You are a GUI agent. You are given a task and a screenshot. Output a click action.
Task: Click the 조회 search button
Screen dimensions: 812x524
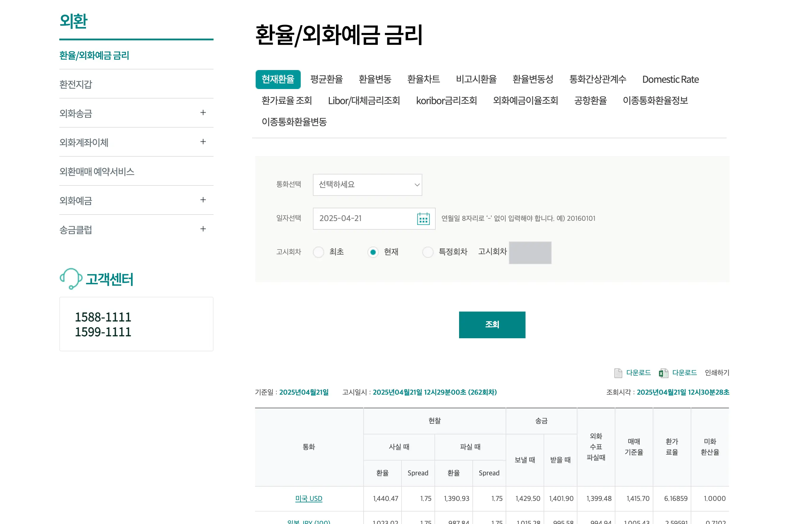[492, 325]
